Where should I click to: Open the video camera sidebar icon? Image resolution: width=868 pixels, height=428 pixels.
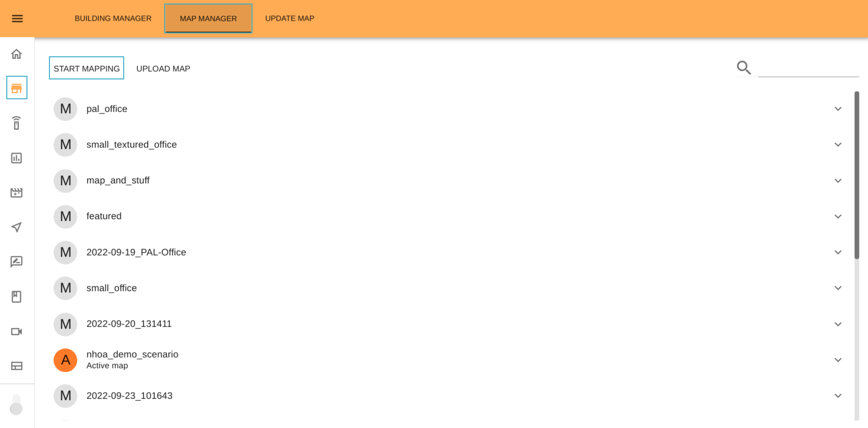pos(17,332)
